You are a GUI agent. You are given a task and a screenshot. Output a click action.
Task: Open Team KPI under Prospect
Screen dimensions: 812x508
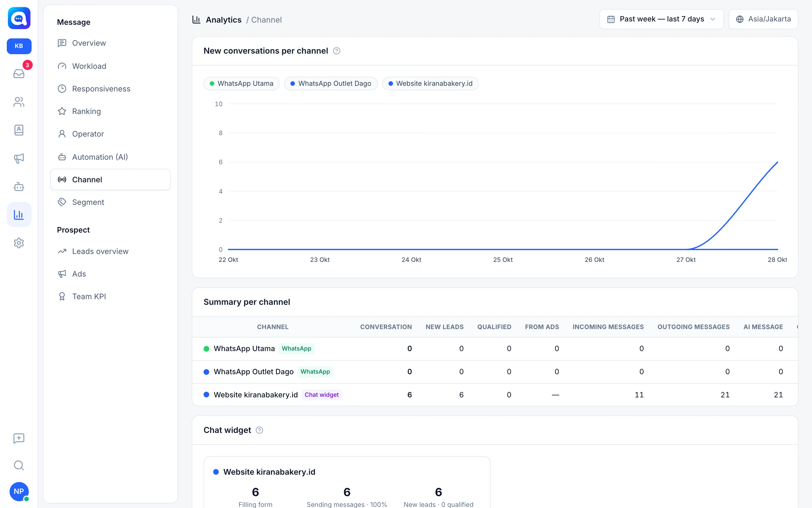111,296
